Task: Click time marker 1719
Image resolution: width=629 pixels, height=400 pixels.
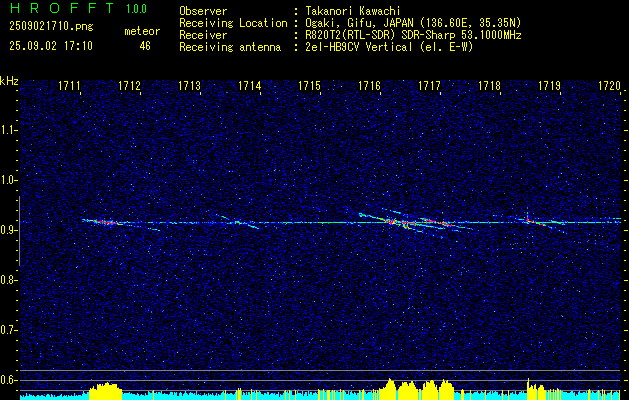Action: pos(550,86)
